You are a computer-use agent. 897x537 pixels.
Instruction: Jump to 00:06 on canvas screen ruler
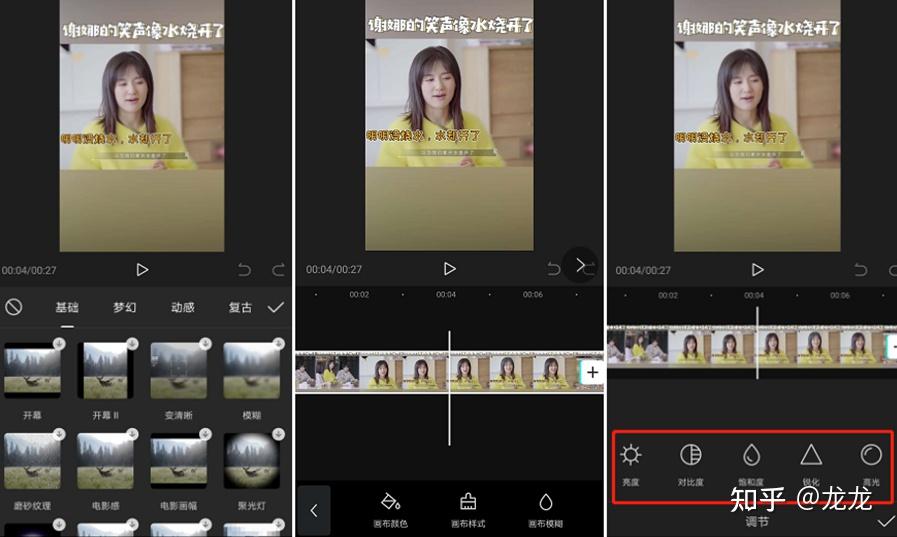(533, 295)
